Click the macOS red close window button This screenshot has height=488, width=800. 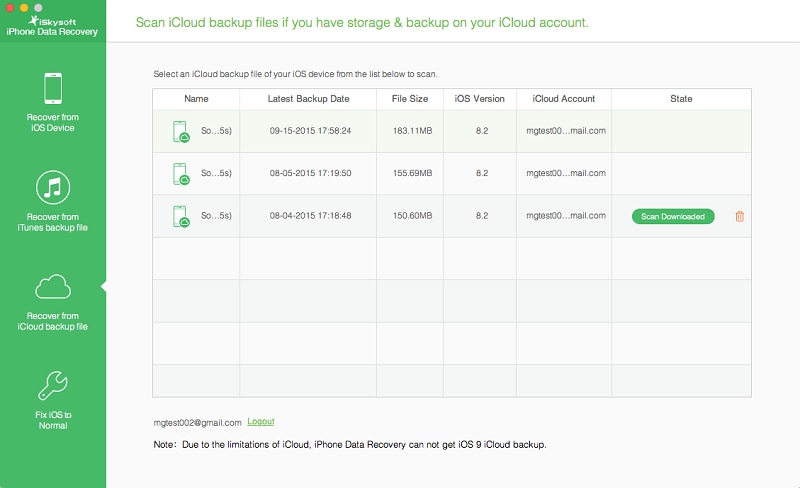9,8
